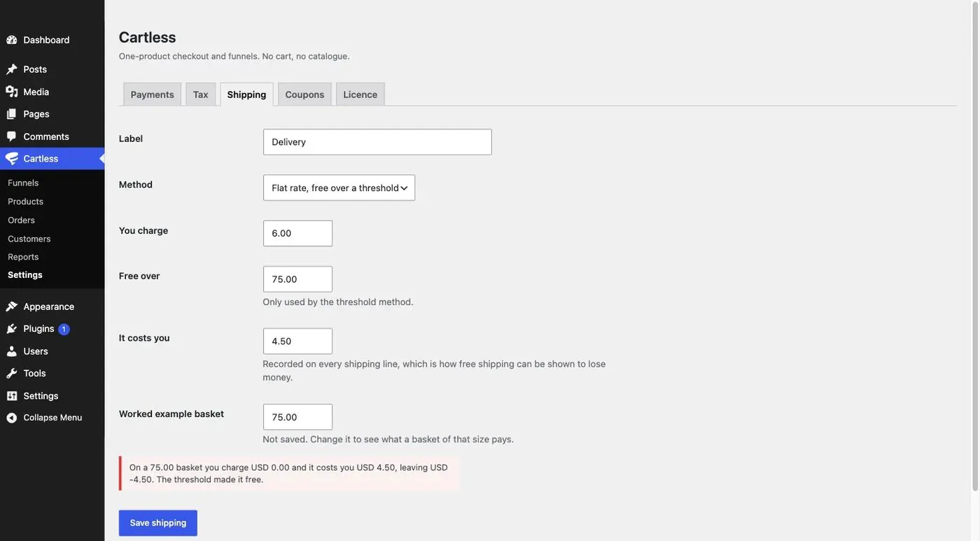Switch to the Tax tab
Screen dimensions: 980x541
tap(201, 94)
